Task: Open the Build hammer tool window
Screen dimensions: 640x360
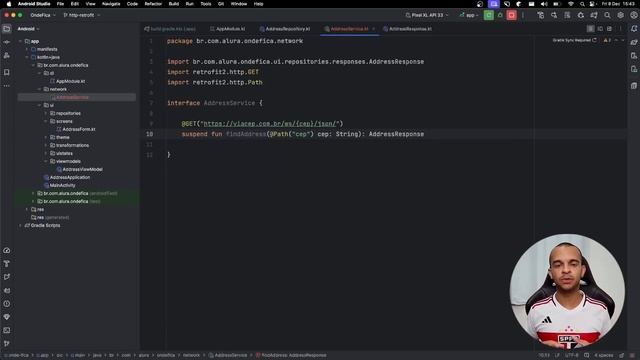Action: click(7, 264)
